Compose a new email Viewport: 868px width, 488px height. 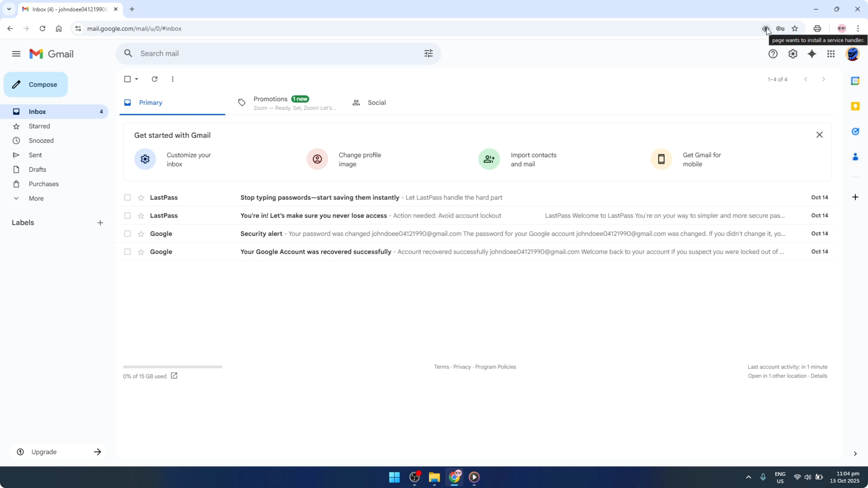36,85
